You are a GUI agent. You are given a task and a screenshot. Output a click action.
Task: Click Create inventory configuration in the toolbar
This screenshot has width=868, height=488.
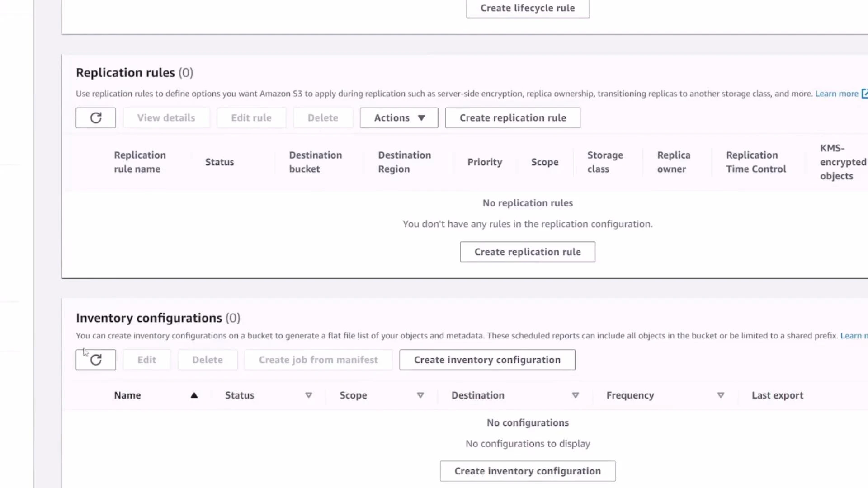pyautogui.click(x=487, y=360)
